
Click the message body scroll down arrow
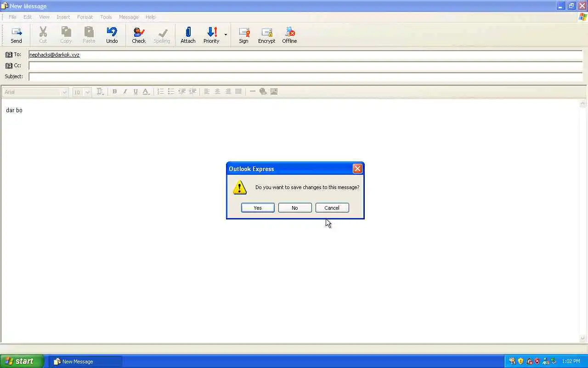[x=583, y=339]
